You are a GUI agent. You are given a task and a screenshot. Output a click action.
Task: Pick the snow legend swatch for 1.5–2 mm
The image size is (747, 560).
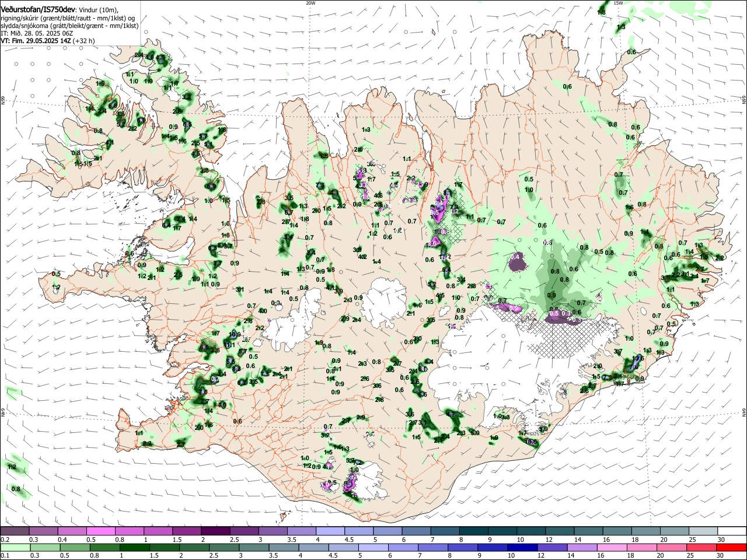coord(187,531)
